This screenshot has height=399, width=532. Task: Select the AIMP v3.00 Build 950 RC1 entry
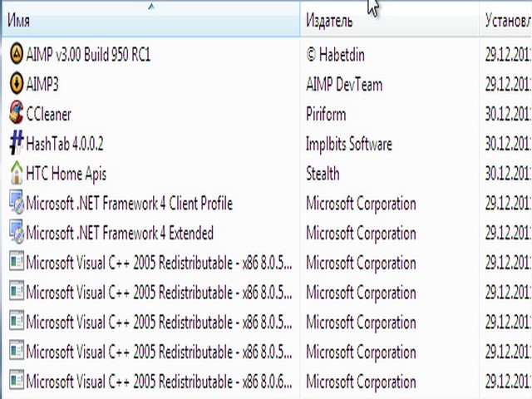pyautogui.click(x=88, y=54)
